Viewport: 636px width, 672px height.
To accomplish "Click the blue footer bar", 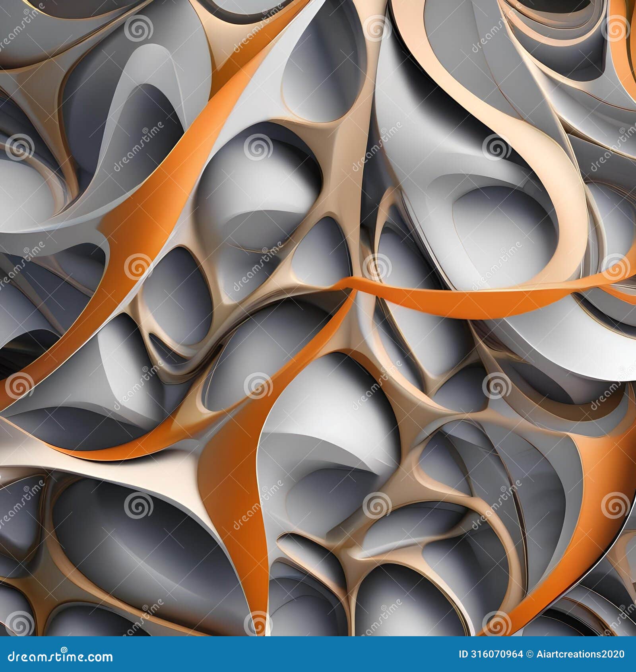I will coord(318,654).
